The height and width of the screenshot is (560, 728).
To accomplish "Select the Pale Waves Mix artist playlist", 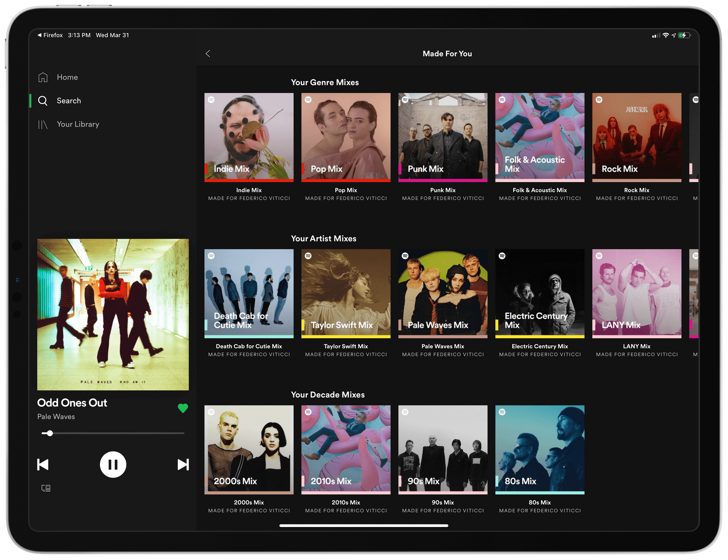I will pos(442,294).
